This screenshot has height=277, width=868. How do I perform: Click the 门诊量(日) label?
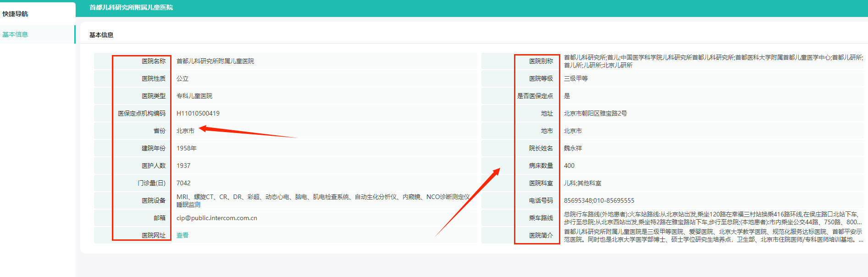pos(152,183)
